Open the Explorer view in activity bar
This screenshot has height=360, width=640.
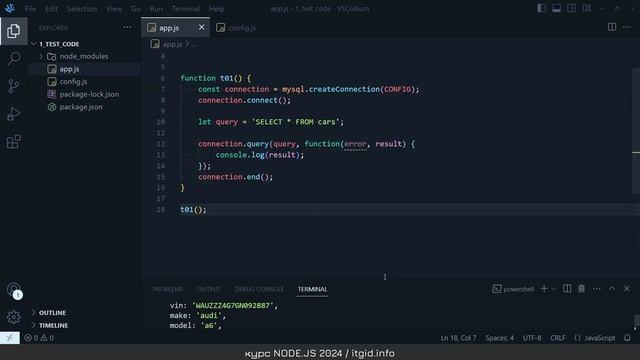tap(13, 31)
